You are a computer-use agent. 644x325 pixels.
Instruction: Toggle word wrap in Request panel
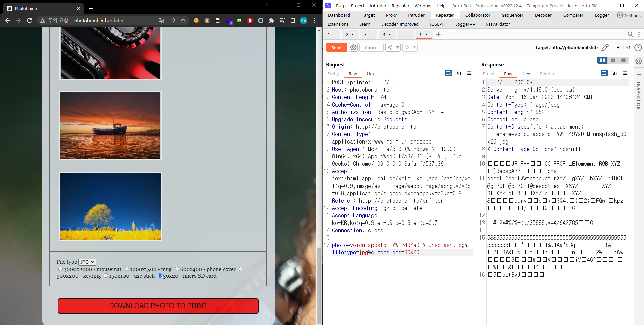pyautogui.click(x=448, y=73)
